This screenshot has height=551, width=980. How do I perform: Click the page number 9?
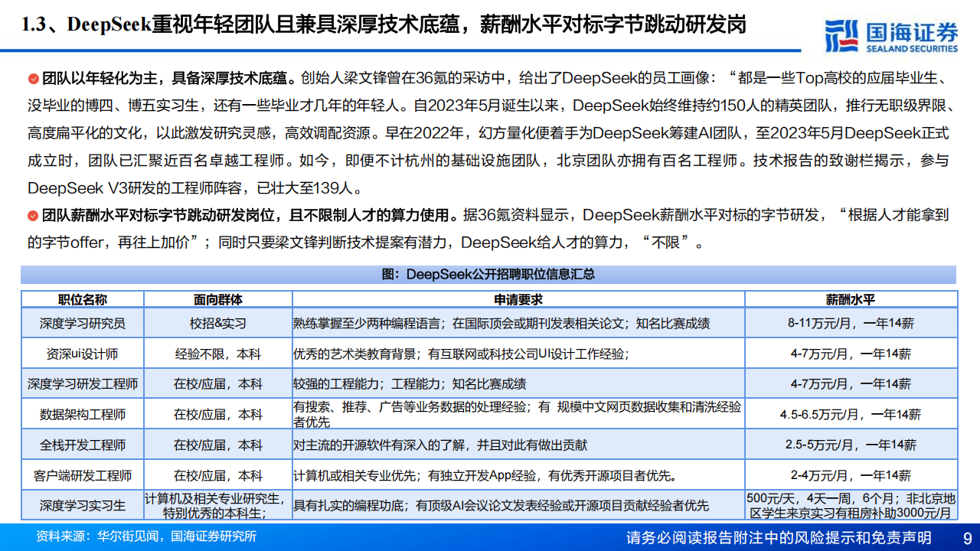(966, 537)
